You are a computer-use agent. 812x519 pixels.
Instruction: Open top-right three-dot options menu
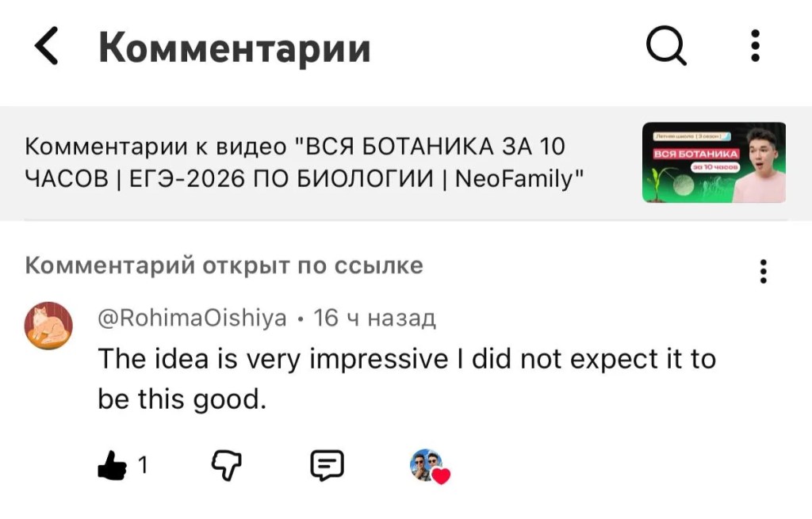point(755,45)
